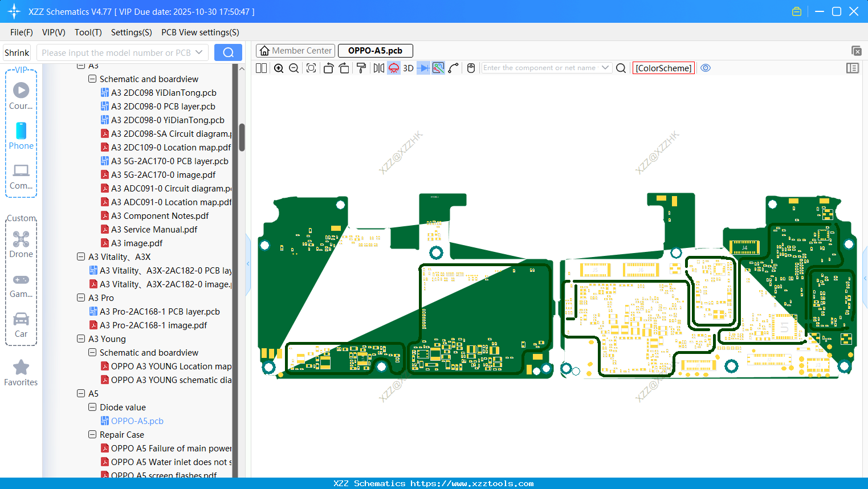Viewport: 868px width, 489px height.
Task: Open the Settings(S) menu
Action: tap(132, 32)
